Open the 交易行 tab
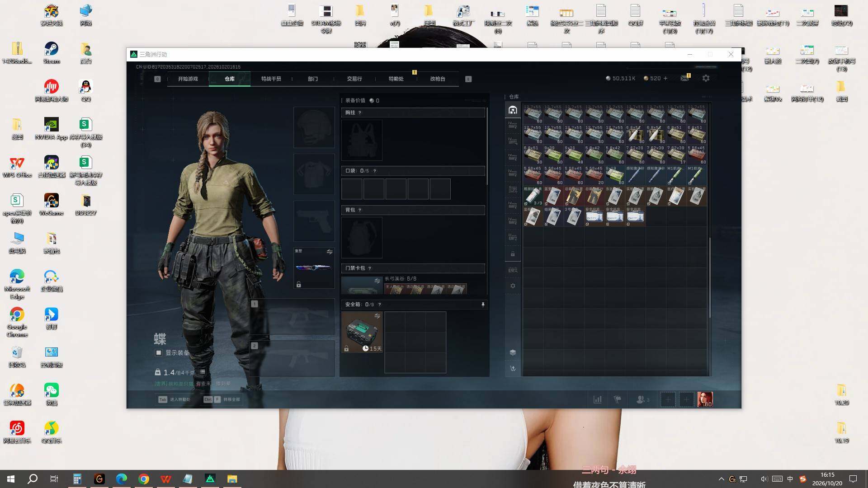 point(354,79)
